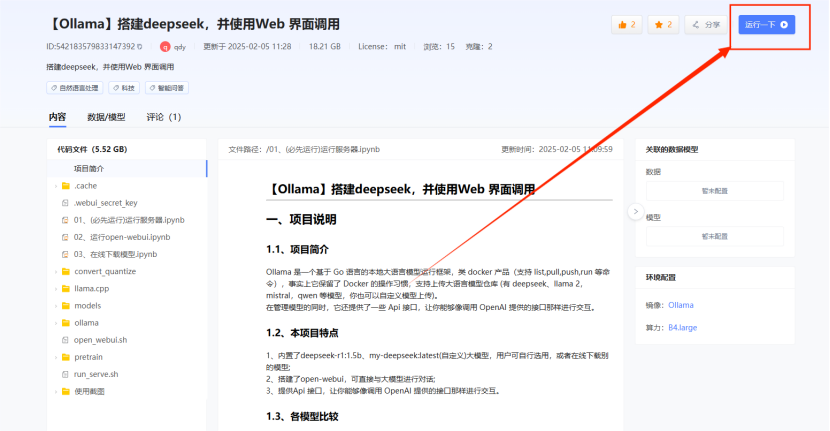The width and height of the screenshot is (830, 431).
Task: Click the llama.cpp folder icon
Action: point(66,289)
